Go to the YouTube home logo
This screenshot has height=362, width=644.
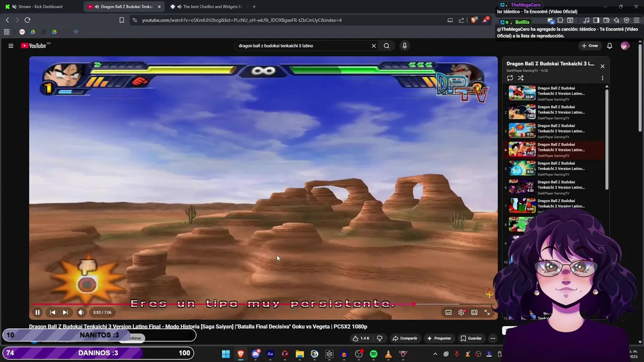(34, 46)
